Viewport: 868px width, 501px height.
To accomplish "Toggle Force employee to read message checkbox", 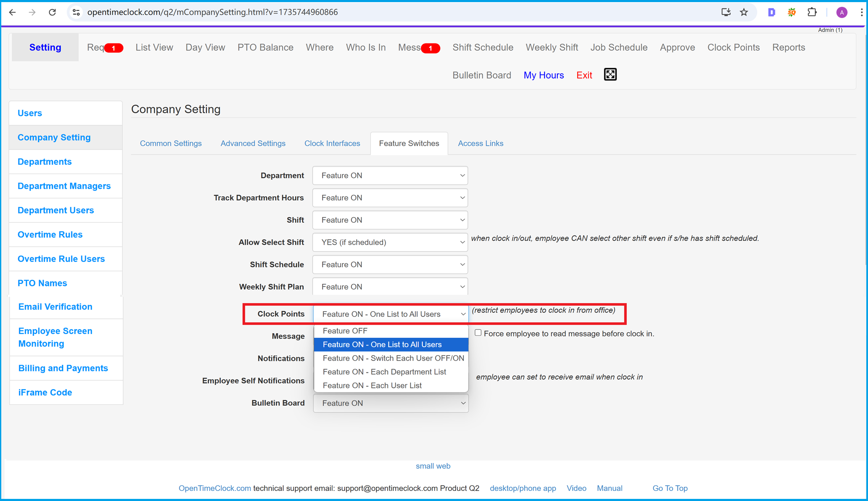I will click(x=480, y=334).
